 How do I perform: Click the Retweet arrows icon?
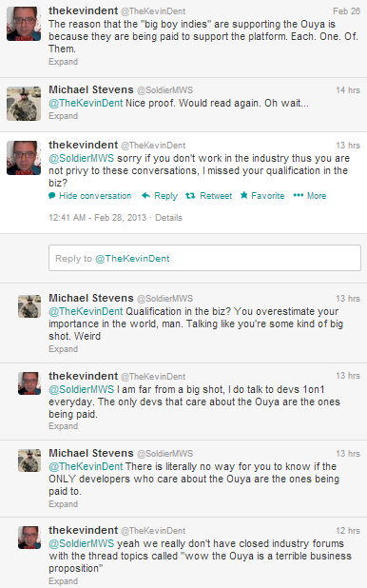190,195
